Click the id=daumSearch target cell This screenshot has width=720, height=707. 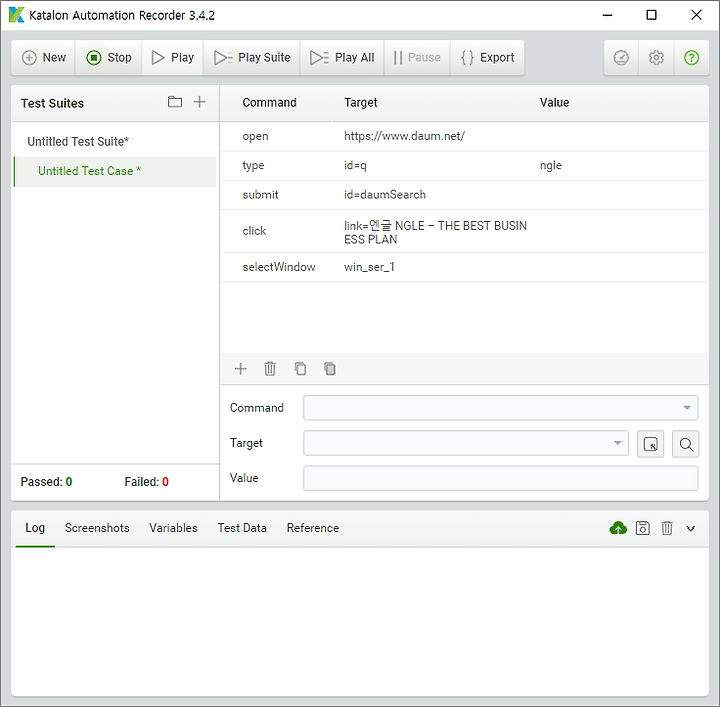[385, 195]
